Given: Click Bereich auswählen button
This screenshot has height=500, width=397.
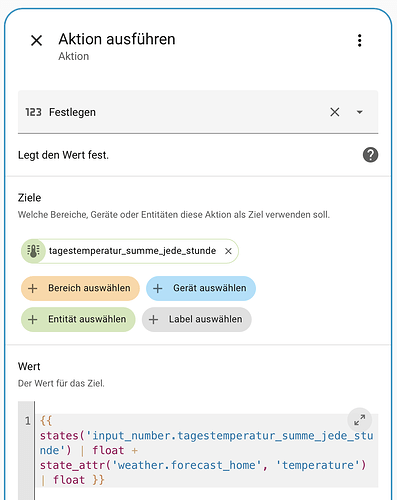Looking at the screenshot, I should [80, 288].
